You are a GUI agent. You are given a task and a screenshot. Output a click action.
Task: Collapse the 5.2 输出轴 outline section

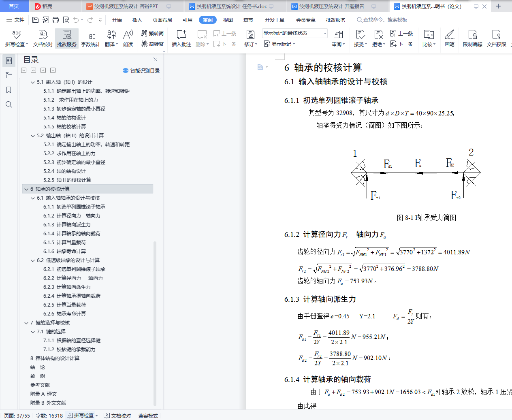coord(33,136)
